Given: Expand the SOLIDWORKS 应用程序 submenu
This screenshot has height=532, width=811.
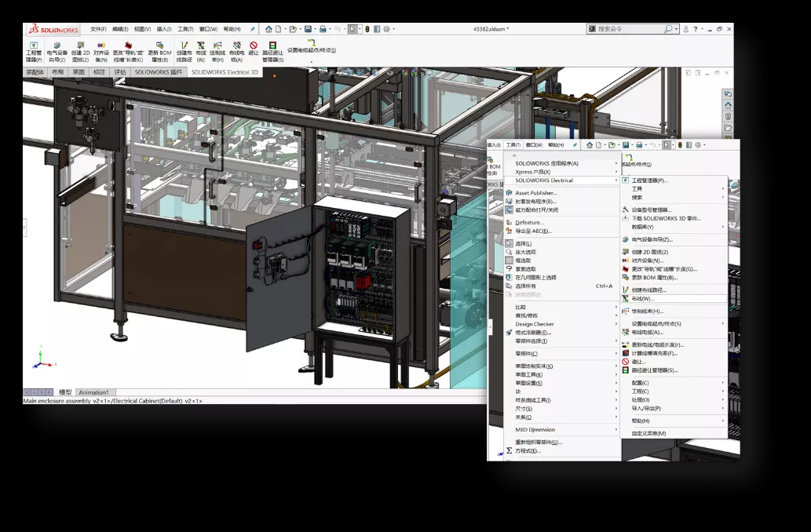Looking at the screenshot, I should click(x=547, y=163).
